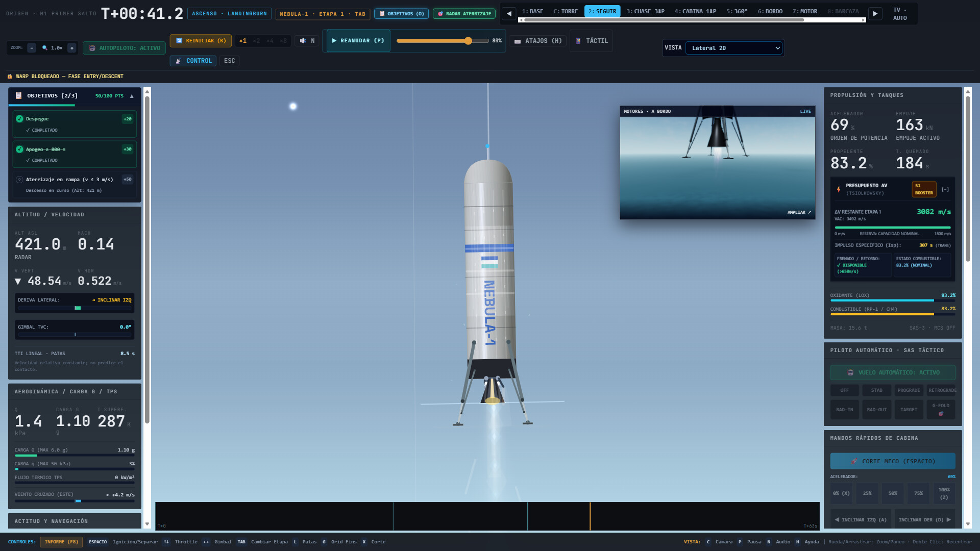Collapse Altitud / Velocidad section header

(x=75, y=215)
